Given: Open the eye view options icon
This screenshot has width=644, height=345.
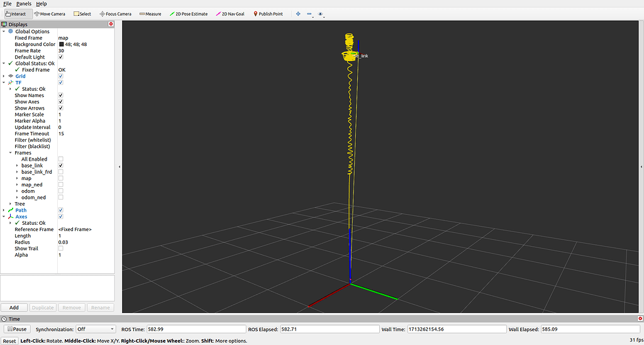Looking at the screenshot, I should 321,14.
